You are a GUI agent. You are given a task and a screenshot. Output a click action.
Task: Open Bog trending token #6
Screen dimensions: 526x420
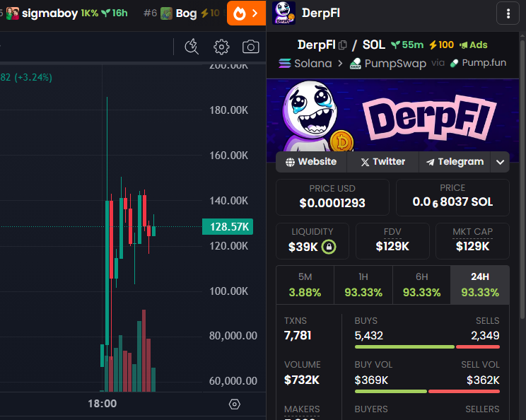click(182, 13)
